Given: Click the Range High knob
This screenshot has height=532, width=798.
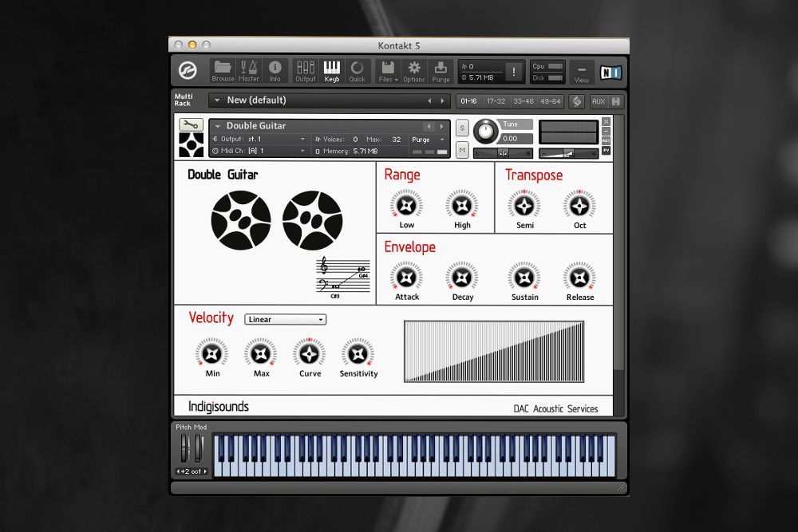Looking at the screenshot, I should point(461,206).
